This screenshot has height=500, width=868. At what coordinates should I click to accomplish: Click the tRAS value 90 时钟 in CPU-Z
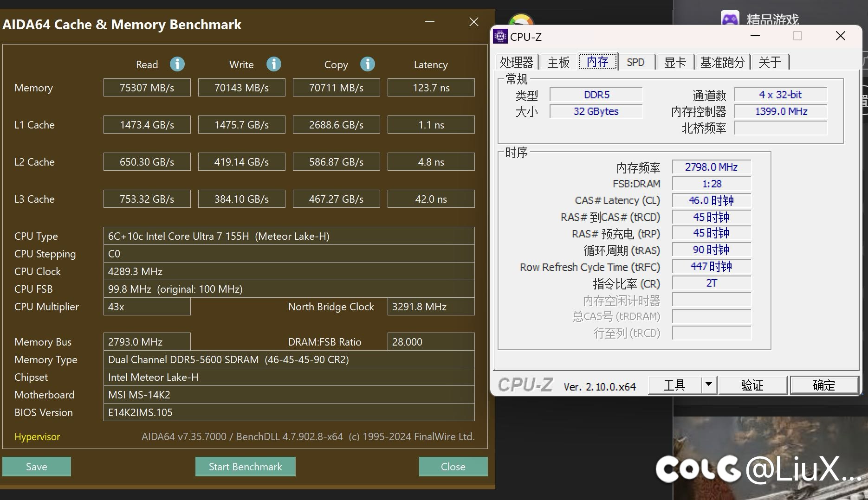pyautogui.click(x=712, y=250)
